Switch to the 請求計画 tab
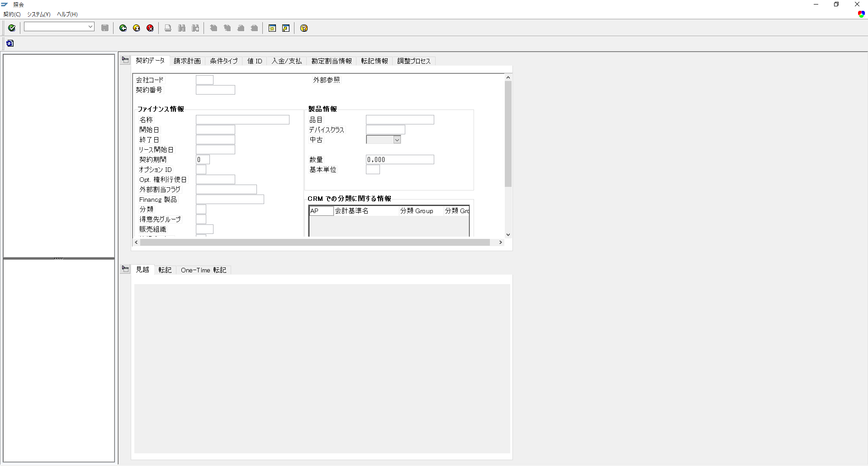The width and height of the screenshot is (868, 466). coord(187,61)
